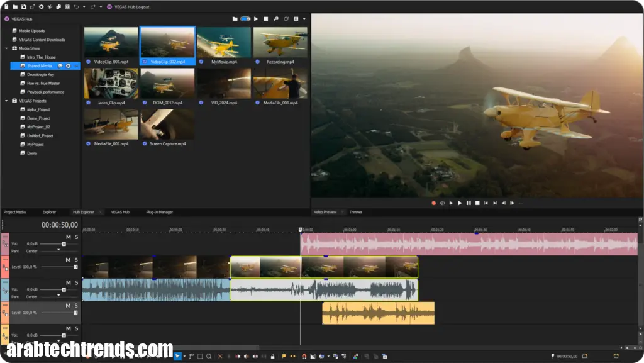Click the Record button in the preview transport
Image resolution: width=644 pixels, height=363 pixels.
coord(433,203)
